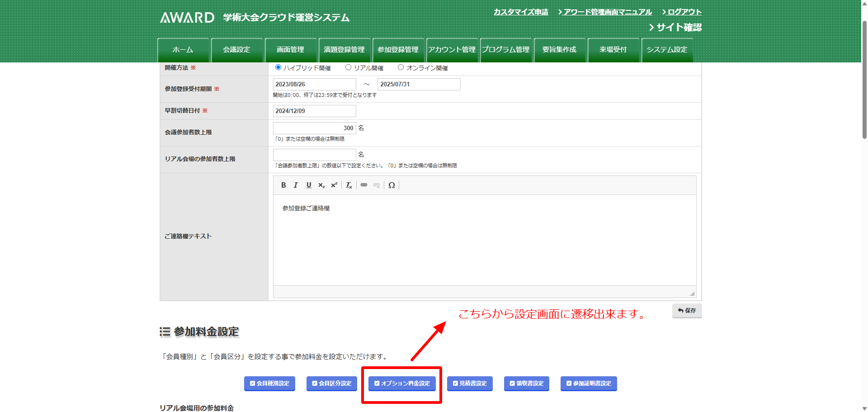Click the 会員種別設定 button
This screenshot has height=412, width=868.
pos(270,384)
